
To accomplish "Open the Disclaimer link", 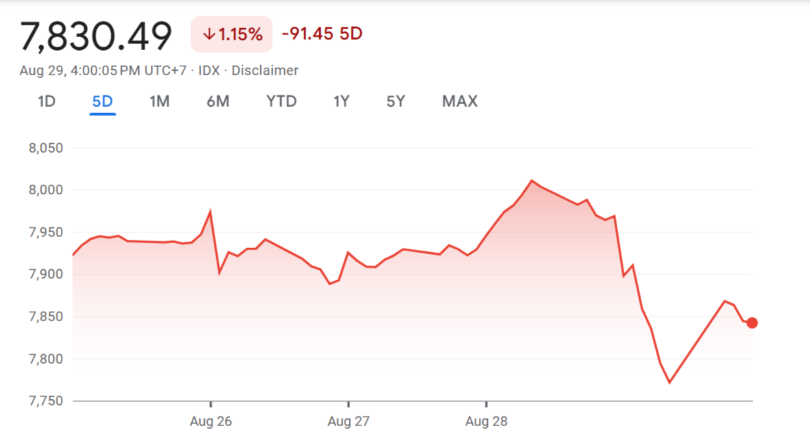I will [x=265, y=70].
